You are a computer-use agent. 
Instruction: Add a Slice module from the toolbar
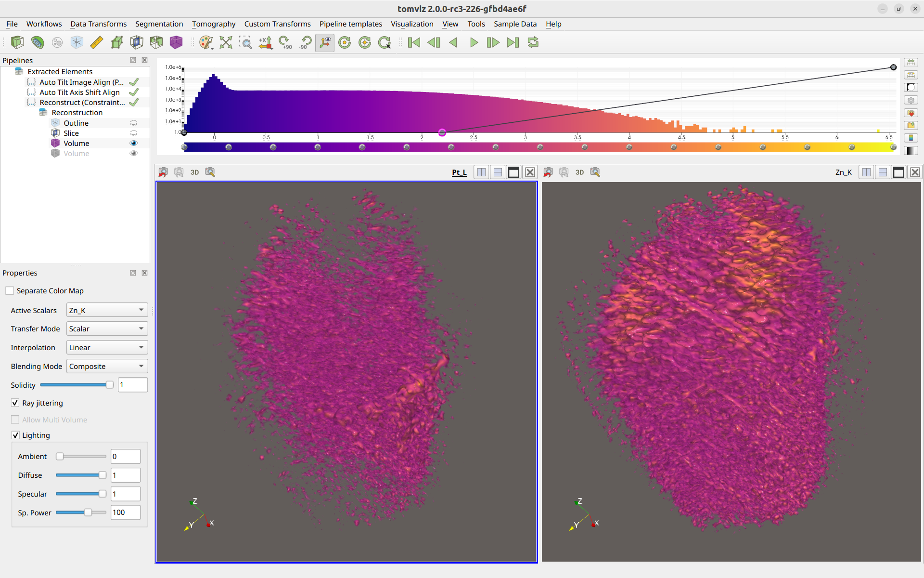tap(137, 42)
